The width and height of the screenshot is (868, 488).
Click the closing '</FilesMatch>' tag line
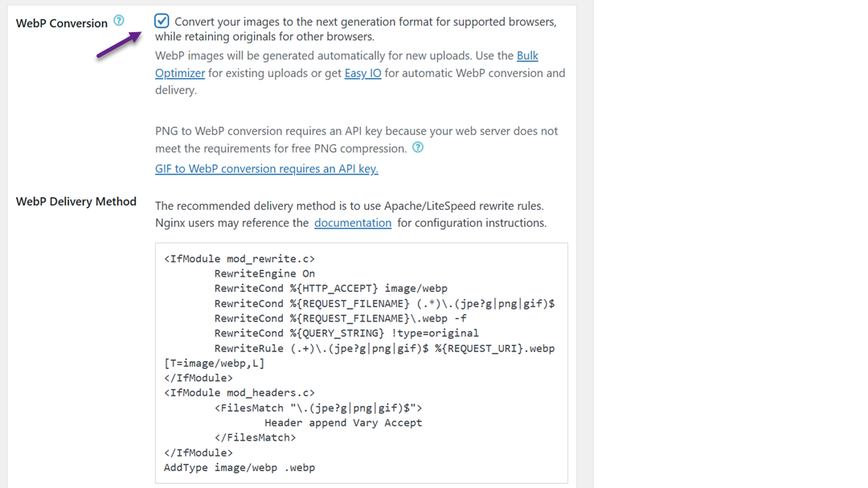coord(255,437)
